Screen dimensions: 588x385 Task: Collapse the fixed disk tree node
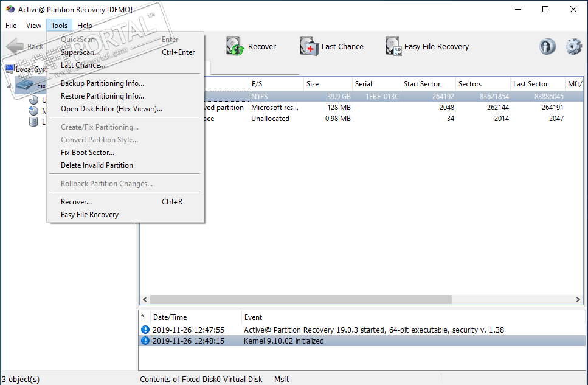tap(9, 86)
